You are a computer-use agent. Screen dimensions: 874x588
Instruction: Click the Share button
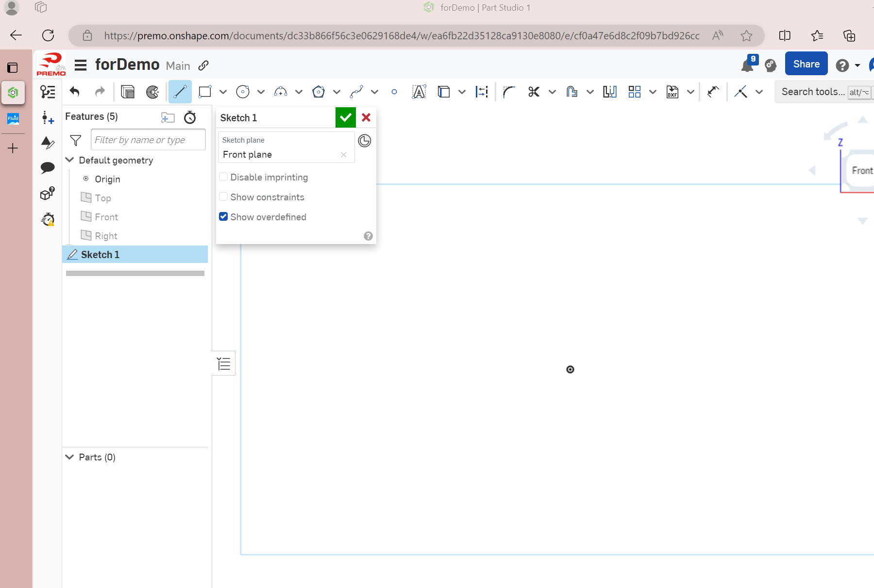[806, 64]
